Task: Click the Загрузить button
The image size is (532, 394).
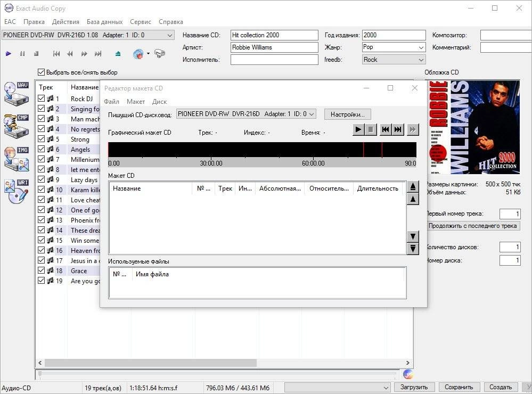Action: click(414, 387)
